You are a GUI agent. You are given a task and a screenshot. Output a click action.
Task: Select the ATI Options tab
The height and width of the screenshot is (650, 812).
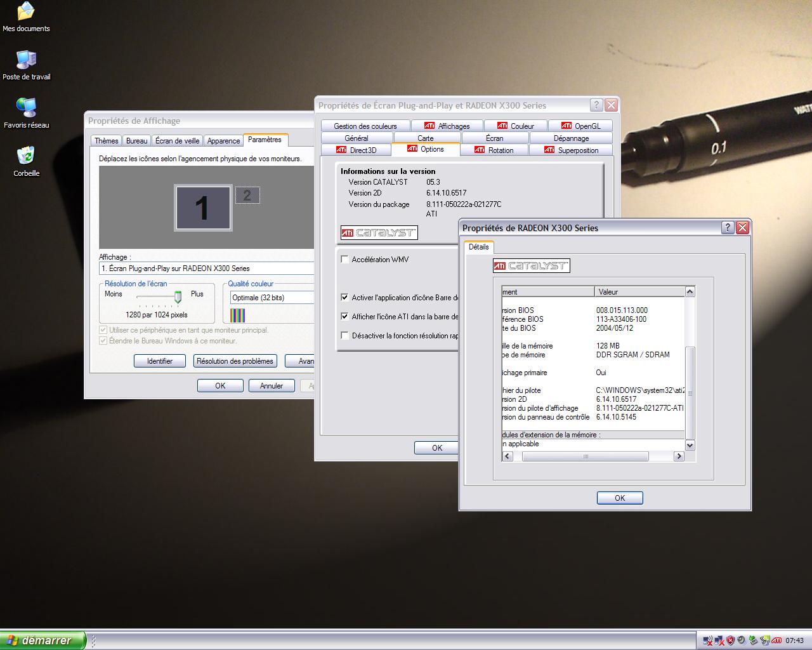coord(426,149)
